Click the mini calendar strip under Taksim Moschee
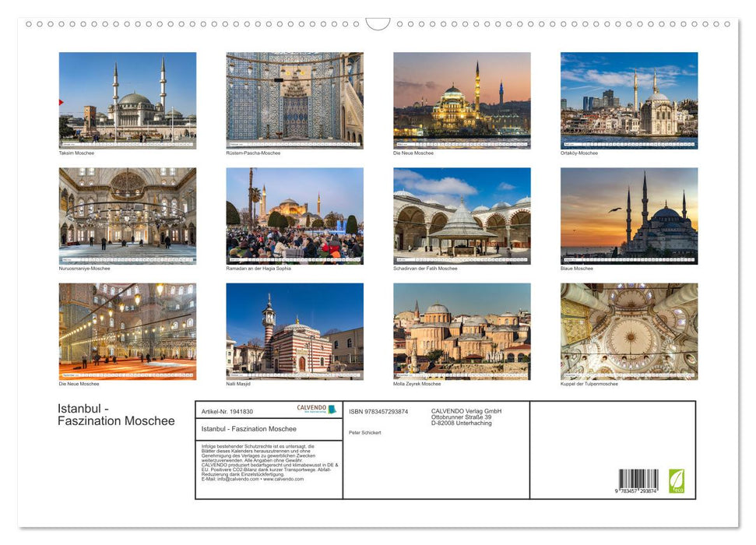Screen dimensions: 756x545 [127, 143]
